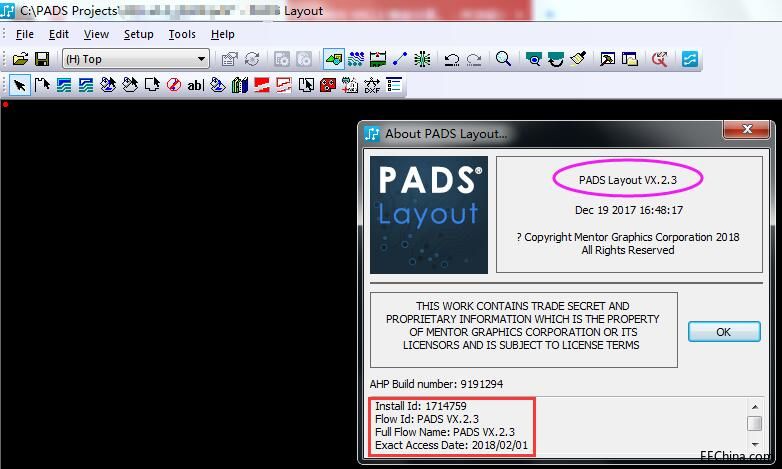Open the drafting Options list icon
Viewport: 782px width, 469px height.
click(393, 85)
